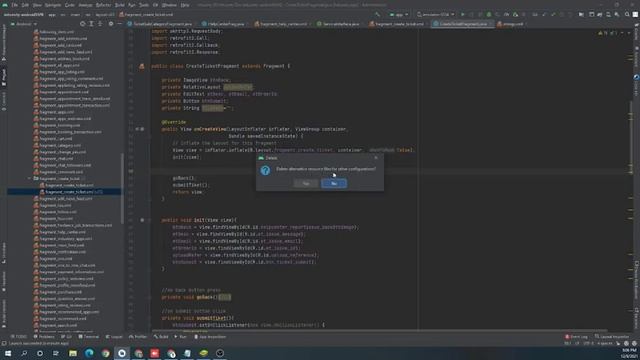Click the editor horizontal scrollbar
This screenshot has height=360, width=640.
click(380, 331)
